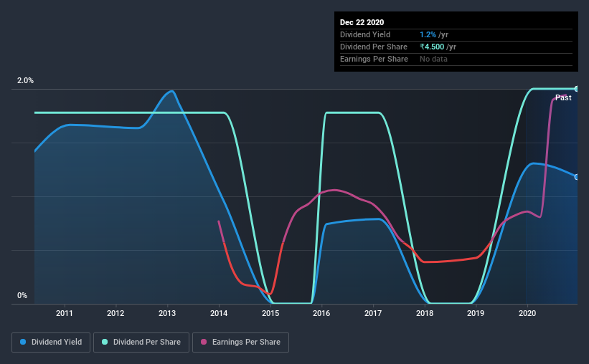Image resolution: width=589 pixels, height=364 pixels.
Task: Select the 2018 x-axis label
Action: click(x=425, y=313)
